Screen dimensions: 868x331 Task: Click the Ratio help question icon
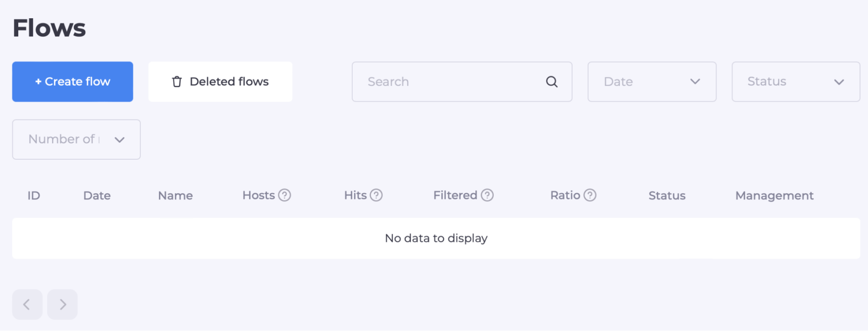[590, 195]
